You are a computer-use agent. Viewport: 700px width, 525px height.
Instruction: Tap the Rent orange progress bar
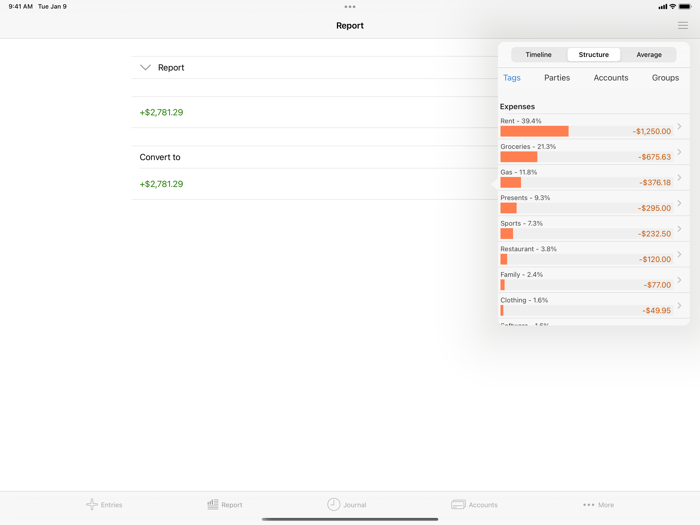point(534,131)
